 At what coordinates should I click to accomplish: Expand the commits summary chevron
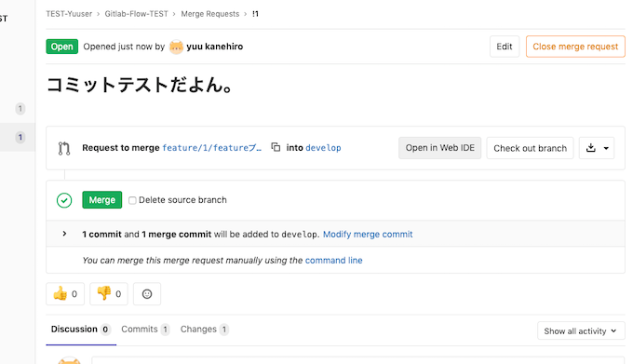coord(64,234)
